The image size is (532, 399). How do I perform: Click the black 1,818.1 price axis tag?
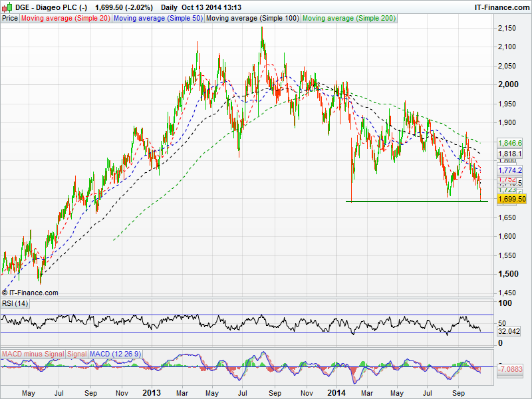click(511, 153)
